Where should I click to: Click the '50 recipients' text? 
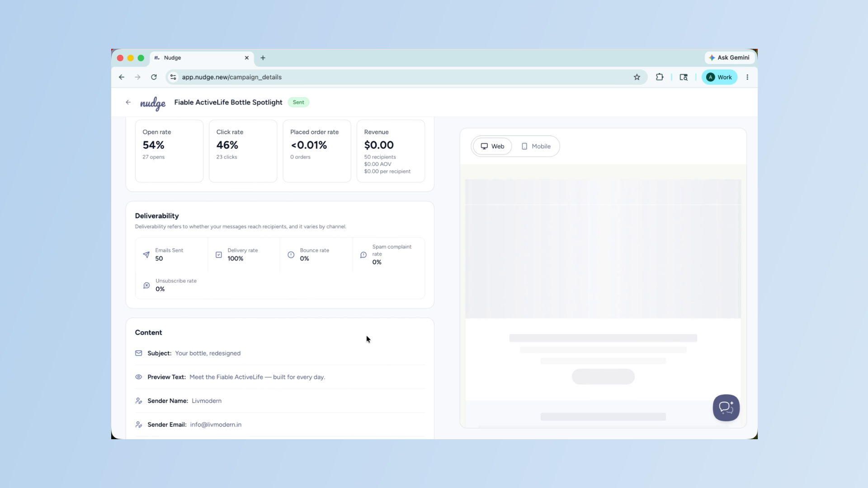[380, 157]
